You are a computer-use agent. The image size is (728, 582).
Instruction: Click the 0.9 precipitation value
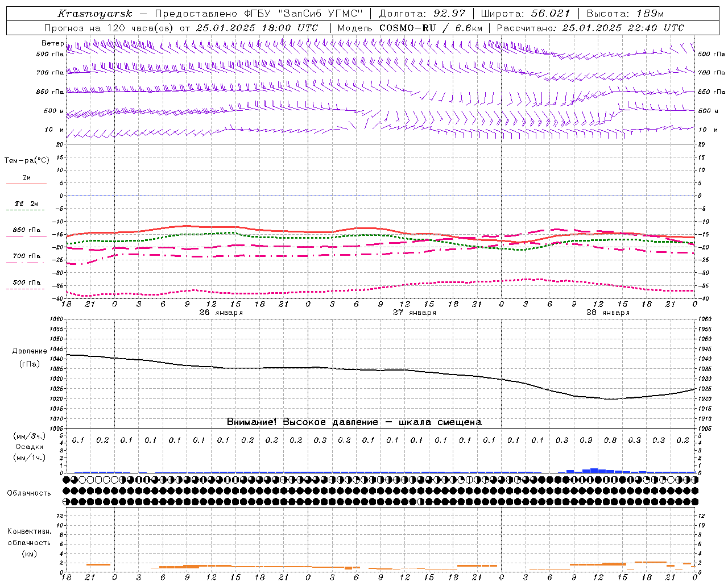coord(586,440)
